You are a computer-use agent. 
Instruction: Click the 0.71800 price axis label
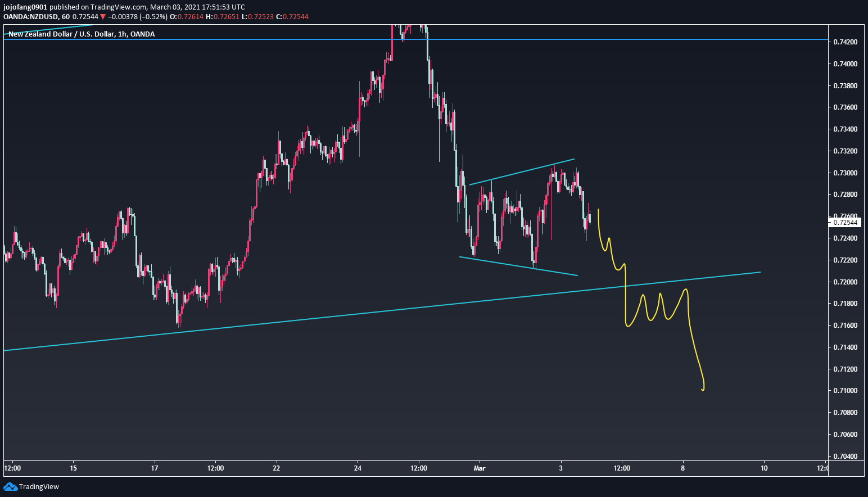coord(845,304)
